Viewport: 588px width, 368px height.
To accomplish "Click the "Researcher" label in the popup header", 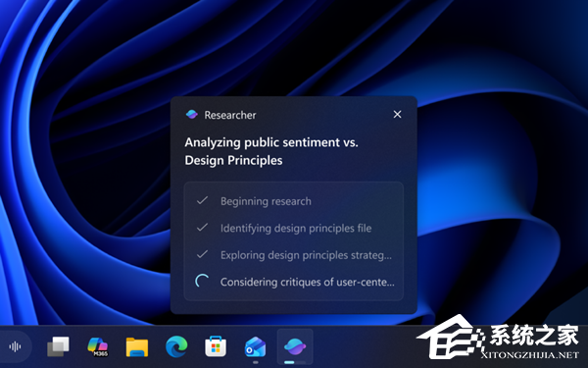I will pos(230,115).
